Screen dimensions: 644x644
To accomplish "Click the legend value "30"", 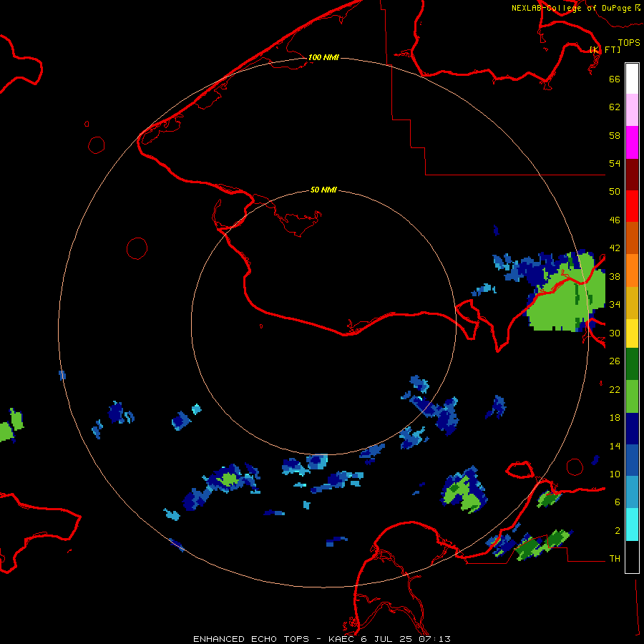I will 615,333.
